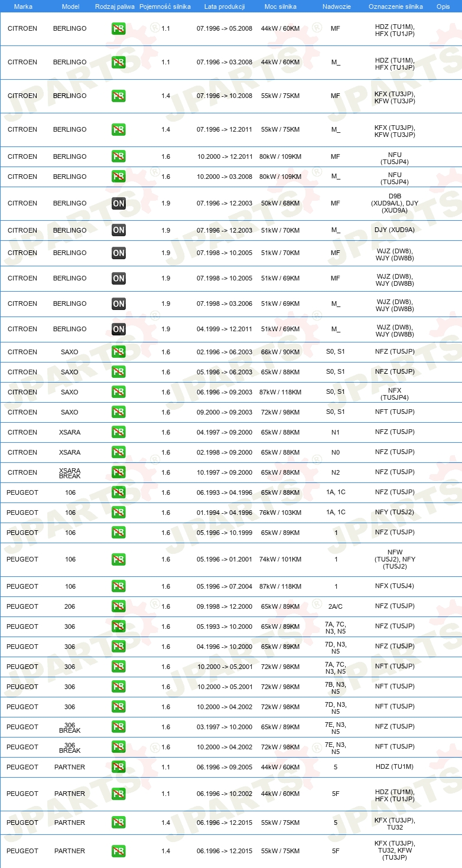Click PB icon for 306 Break starting 03.1997
Viewport: 462px width, 868px height.
119,727
